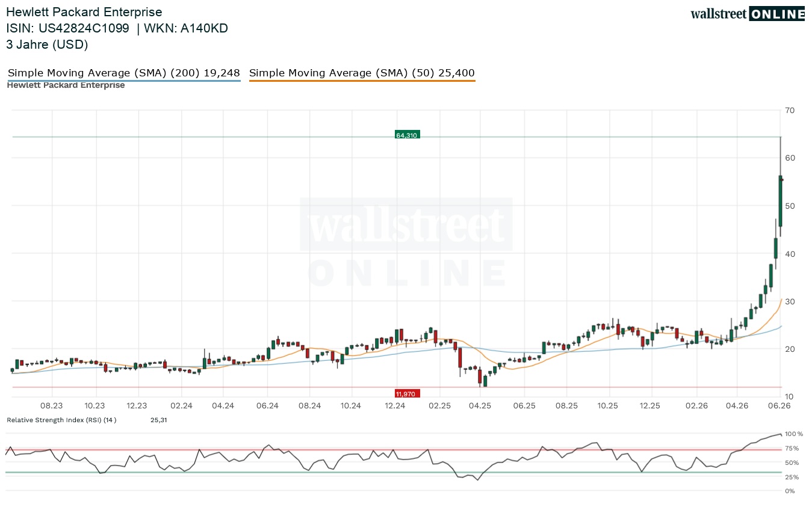Viewport: 812px width, 507px height.
Task: Select the Simple Moving Average (200) legend entry
Action: coord(124,73)
